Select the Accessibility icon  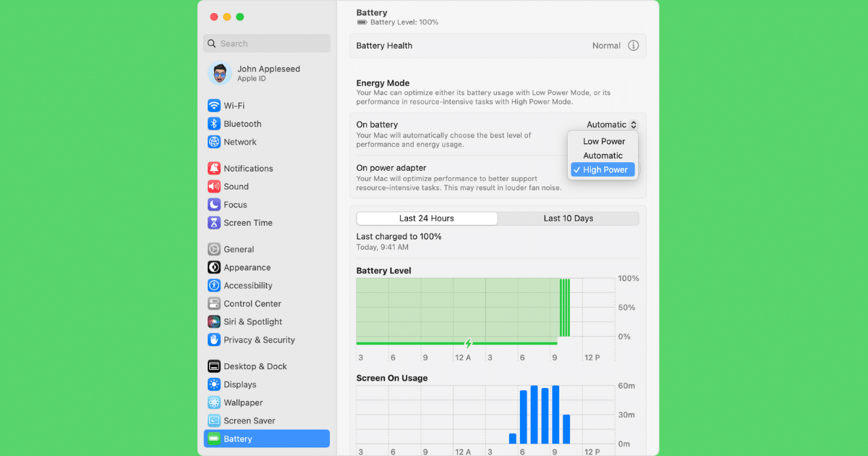click(x=214, y=285)
